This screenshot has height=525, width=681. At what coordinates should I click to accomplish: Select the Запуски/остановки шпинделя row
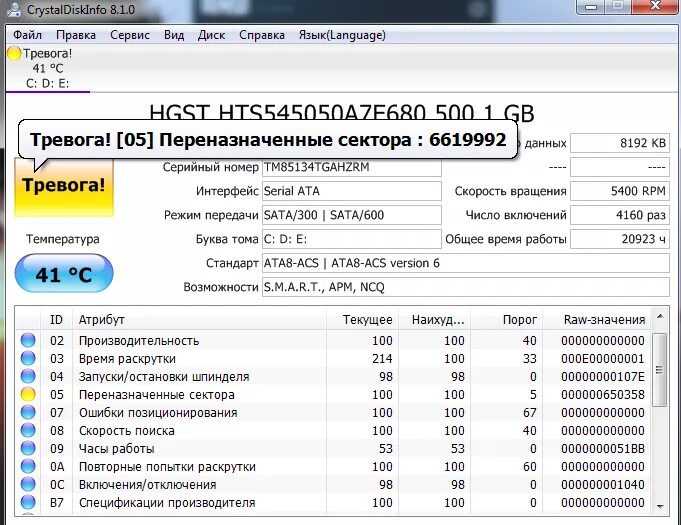click(334, 376)
